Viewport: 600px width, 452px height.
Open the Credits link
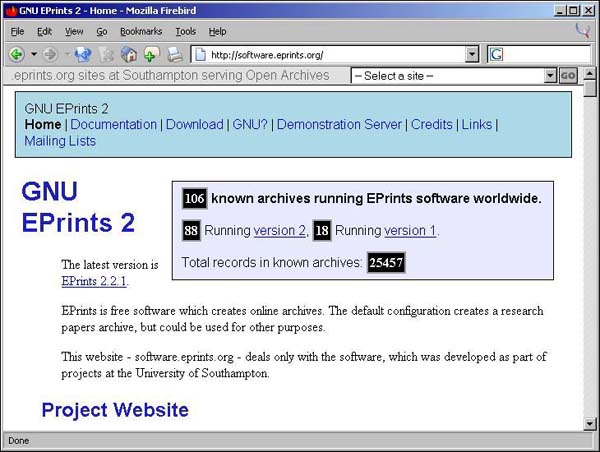pos(432,124)
